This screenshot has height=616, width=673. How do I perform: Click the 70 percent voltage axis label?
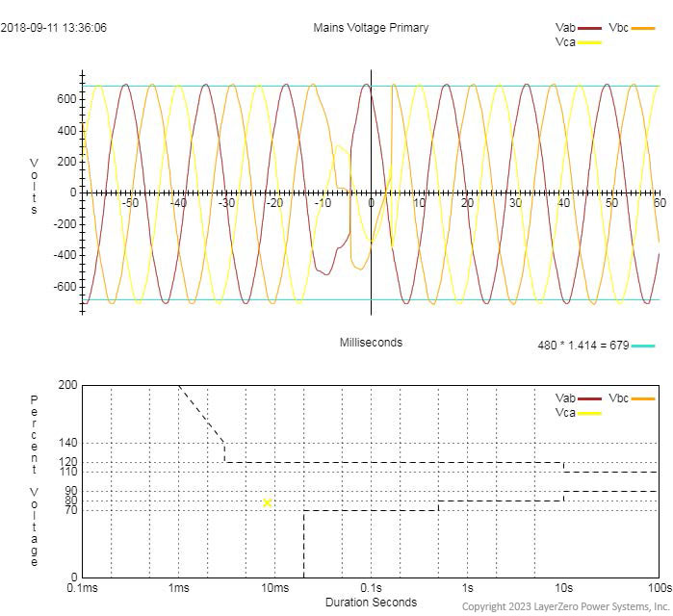71,510
